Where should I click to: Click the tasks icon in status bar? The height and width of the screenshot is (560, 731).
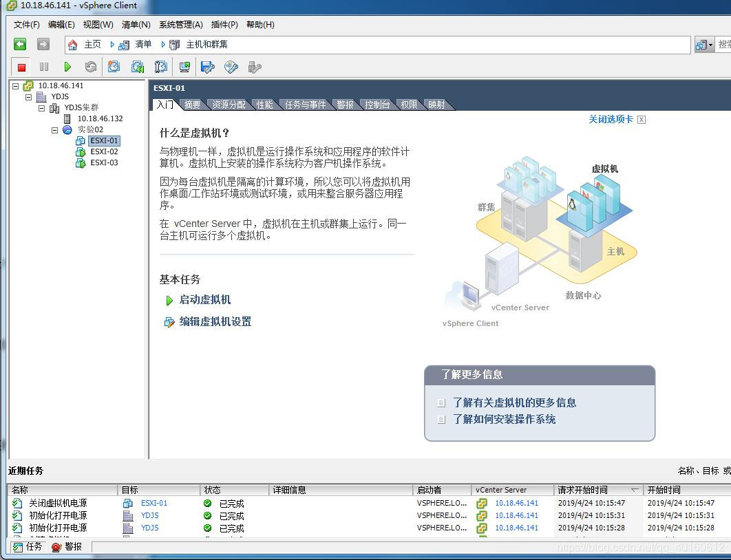[18, 547]
